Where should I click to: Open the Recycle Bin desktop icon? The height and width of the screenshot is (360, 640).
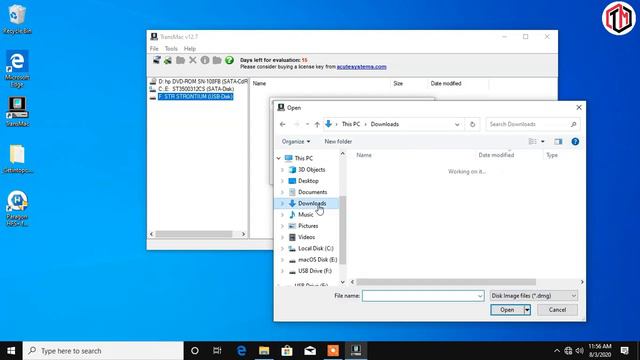17,19
